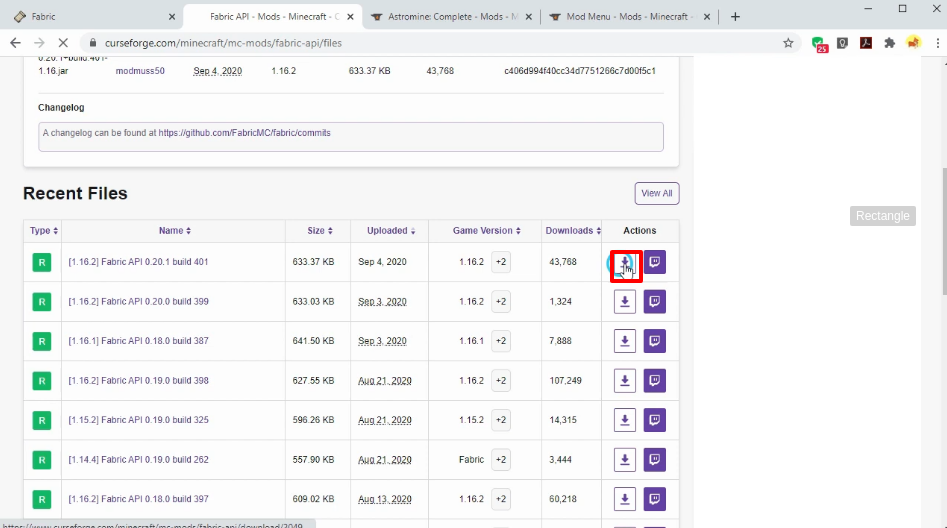
Task: Expand +2 versions for build 387
Action: pyautogui.click(x=501, y=341)
